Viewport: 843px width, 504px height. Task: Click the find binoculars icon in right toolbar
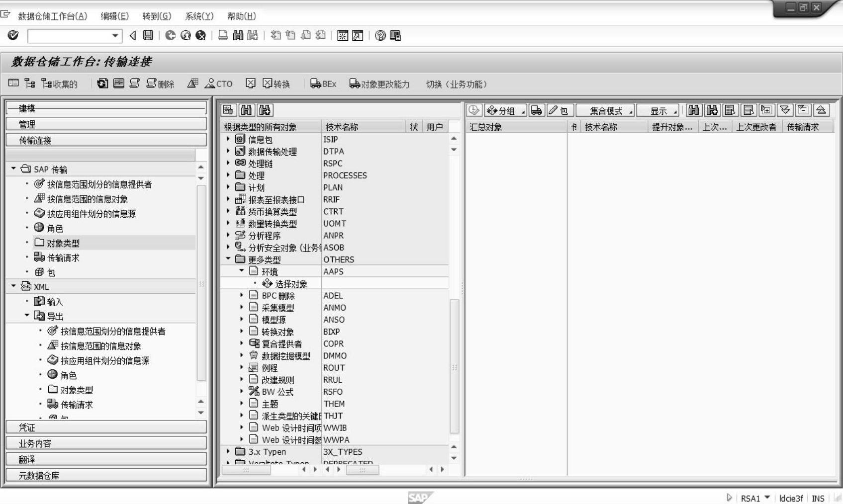pyautogui.click(x=694, y=110)
